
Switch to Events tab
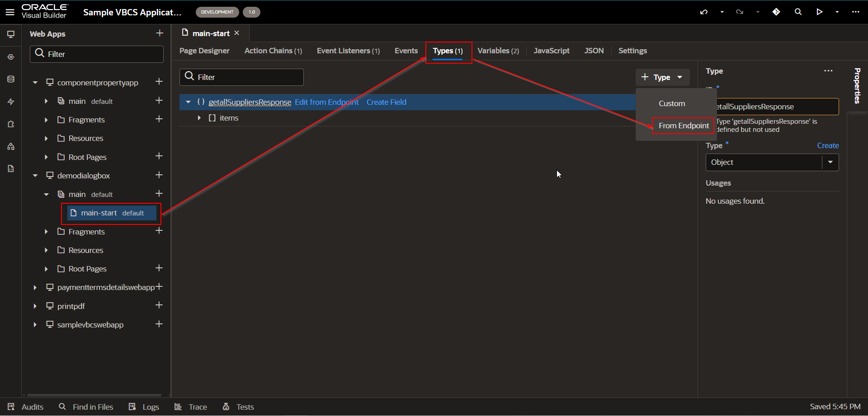tap(406, 51)
